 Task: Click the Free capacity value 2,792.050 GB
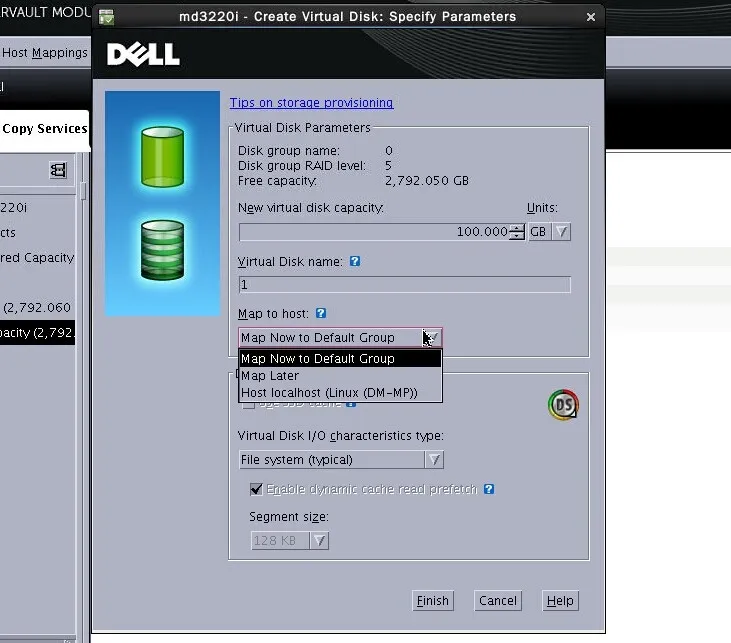[427, 180]
